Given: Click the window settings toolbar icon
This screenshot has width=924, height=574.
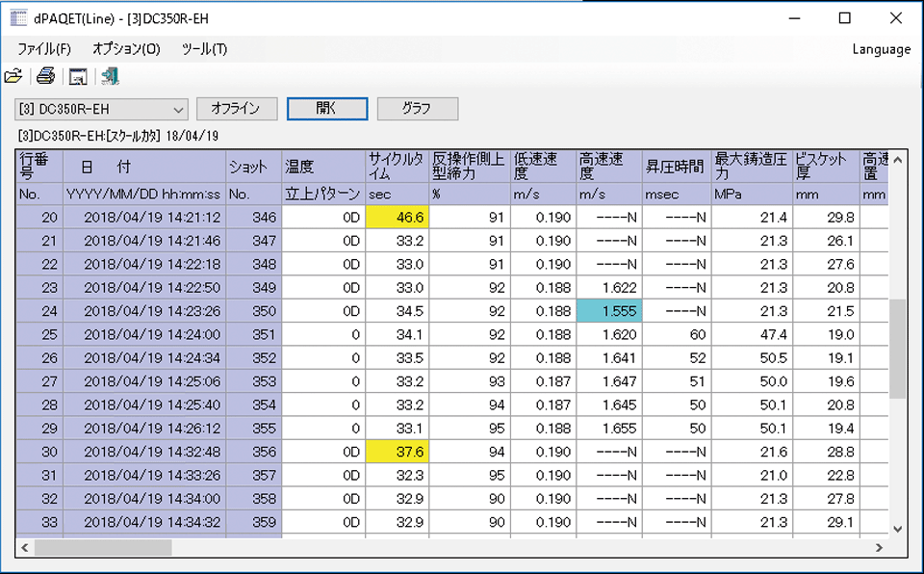Looking at the screenshot, I should tap(78, 77).
